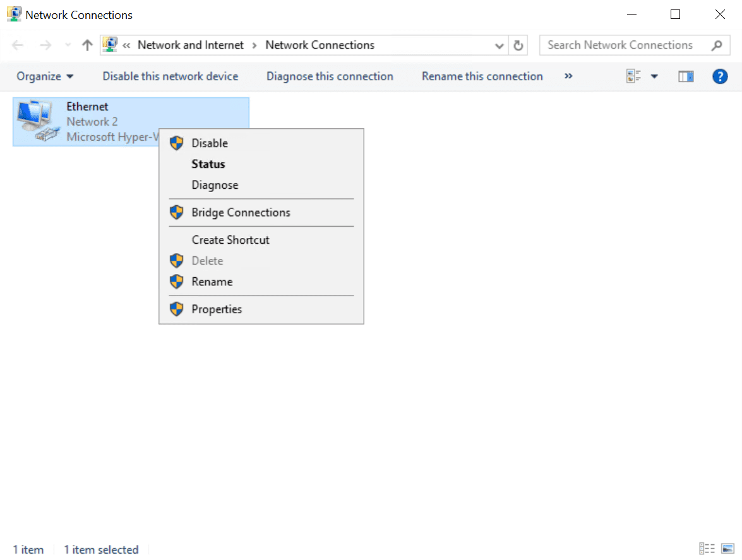This screenshot has height=560, width=742.
Task: Show more toolbar commands chevron
Action: click(568, 76)
